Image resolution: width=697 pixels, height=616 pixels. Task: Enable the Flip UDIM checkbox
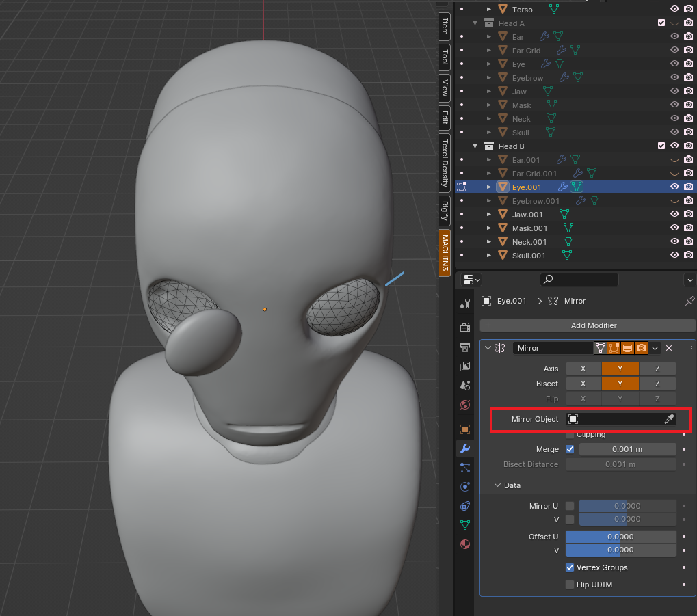pos(570,585)
